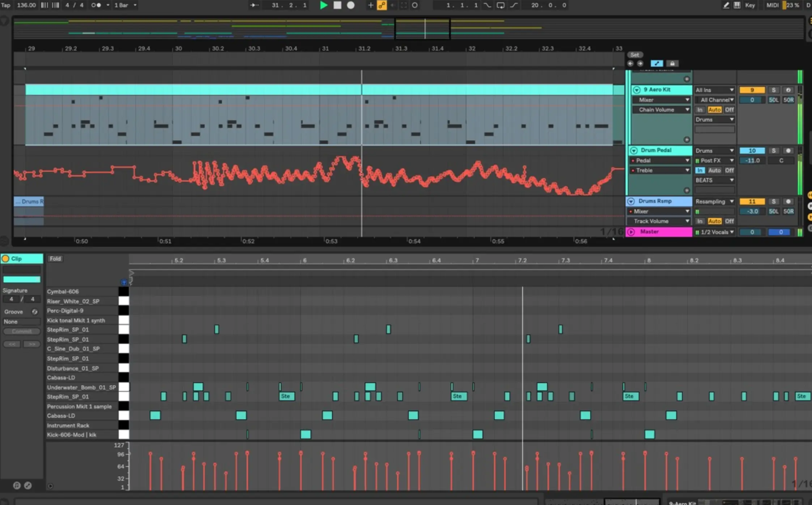Screen dimensions: 812x505
Task: Click the Stop button to halt playback
Action: [337, 5]
